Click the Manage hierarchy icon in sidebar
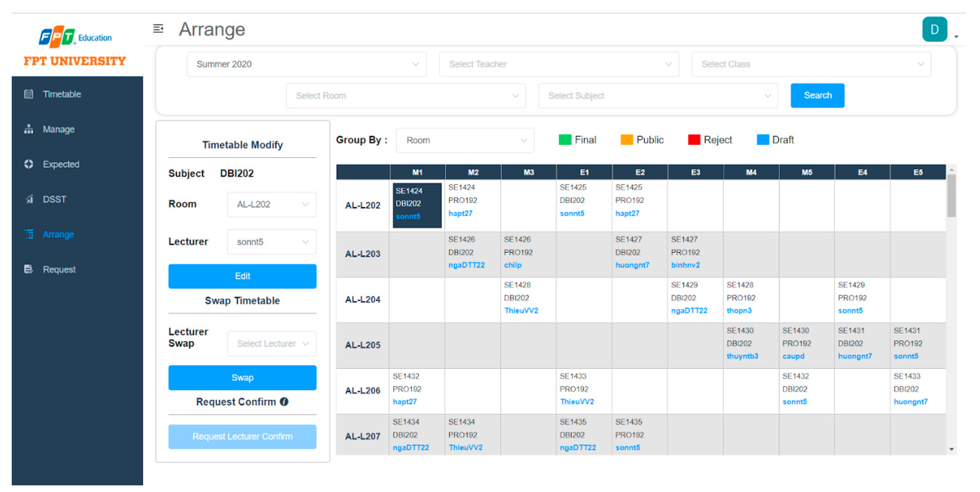Viewport: 980px width, 492px height. pyautogui.click(x=29, y=129)
